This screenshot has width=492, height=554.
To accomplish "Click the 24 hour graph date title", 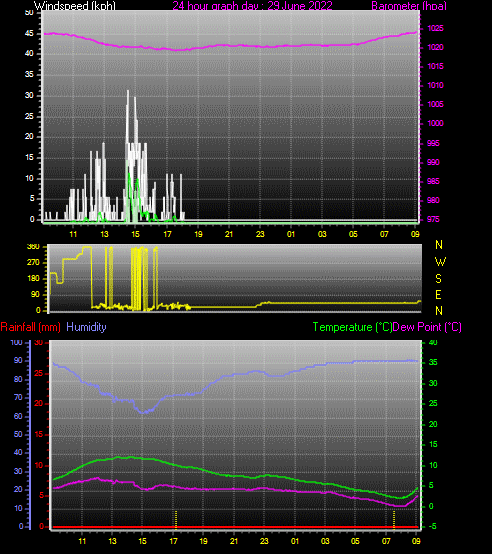I will tap(253, 5).
